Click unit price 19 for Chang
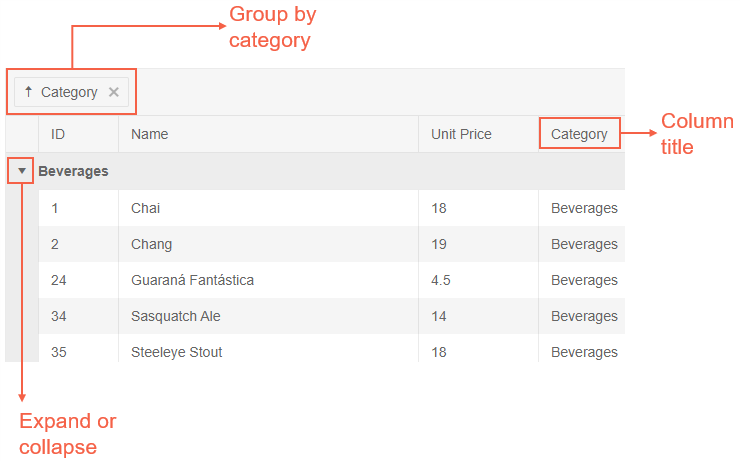The height and width of the screenshot is (461, 740). (x=439, y=244)
